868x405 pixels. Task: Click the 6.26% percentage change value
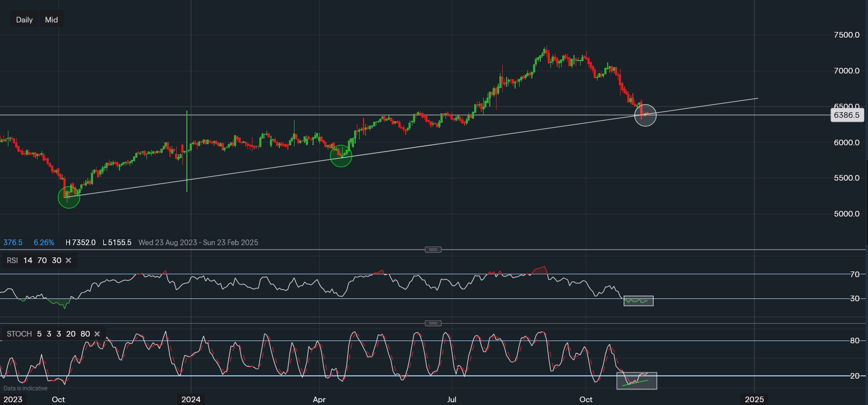point(44,242)
